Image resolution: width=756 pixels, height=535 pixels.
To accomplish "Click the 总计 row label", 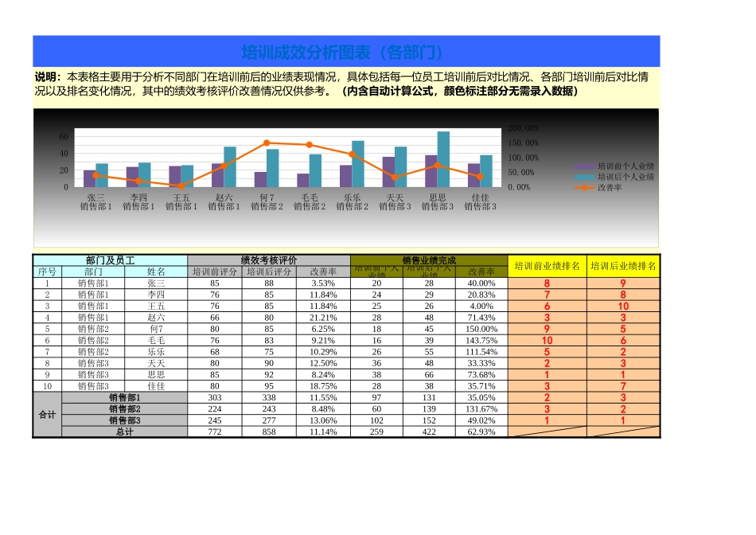I will pos(124,432).
